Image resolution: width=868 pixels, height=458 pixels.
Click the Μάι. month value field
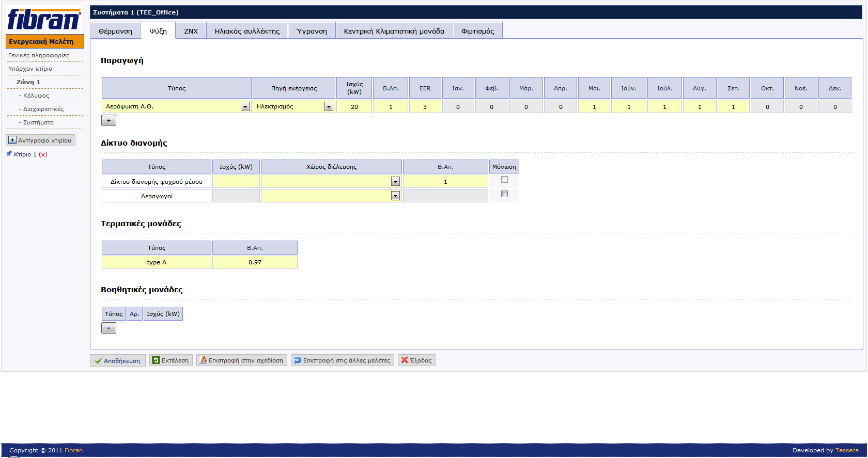click(x=594, y=107)
